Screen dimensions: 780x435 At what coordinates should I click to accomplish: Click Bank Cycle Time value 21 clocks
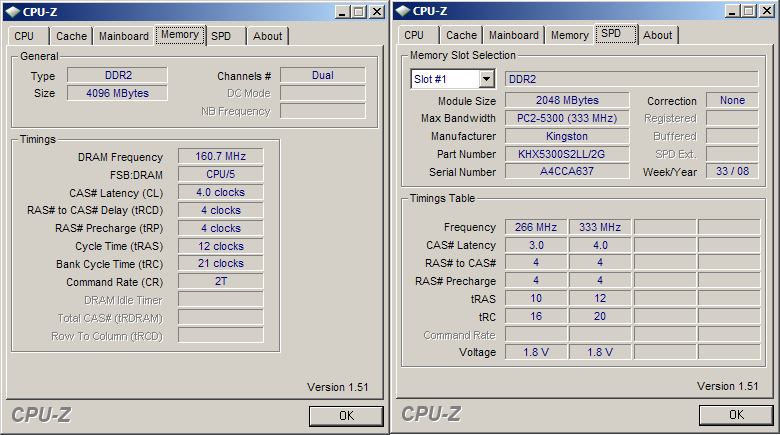coord(220,263)
